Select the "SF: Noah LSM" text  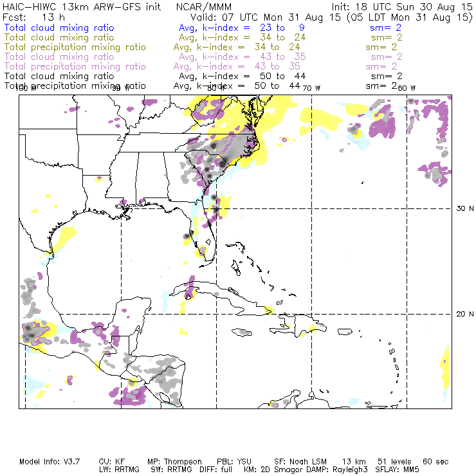(300, 462)
